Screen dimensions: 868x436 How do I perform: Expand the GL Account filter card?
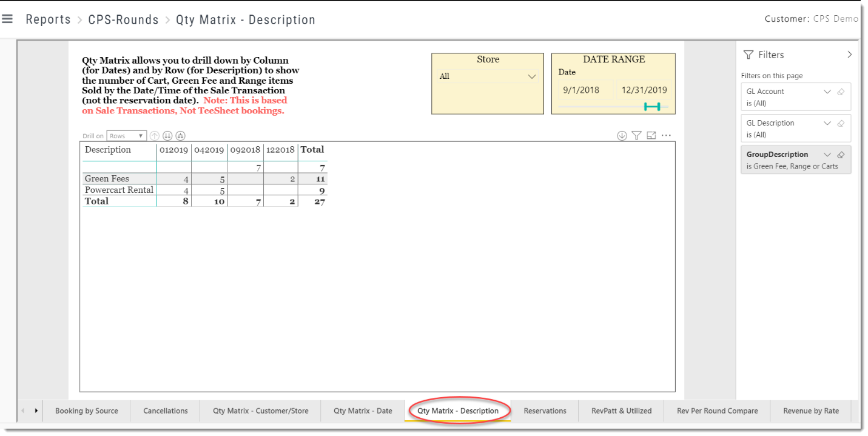[x=827, y=92]
